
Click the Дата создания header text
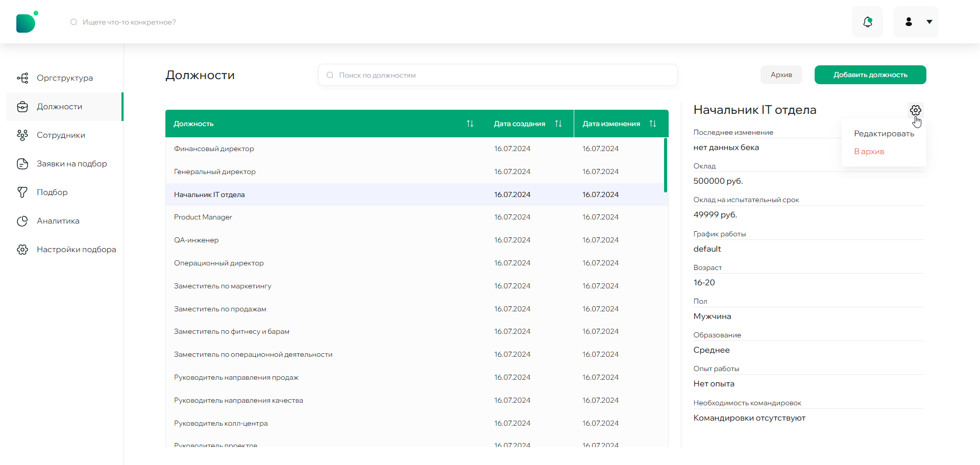[519, 124]
